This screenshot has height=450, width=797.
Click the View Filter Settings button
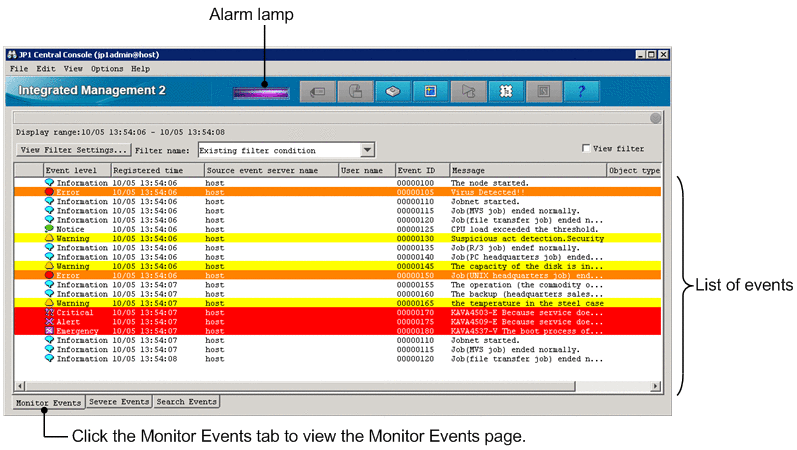(74, 150)
